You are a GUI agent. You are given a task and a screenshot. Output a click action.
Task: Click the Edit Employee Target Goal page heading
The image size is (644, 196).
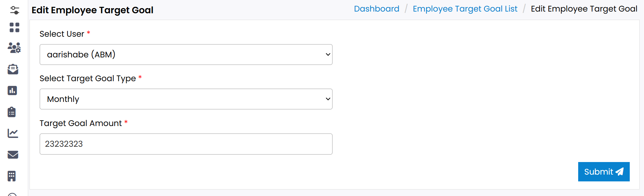tap(92, 10)
